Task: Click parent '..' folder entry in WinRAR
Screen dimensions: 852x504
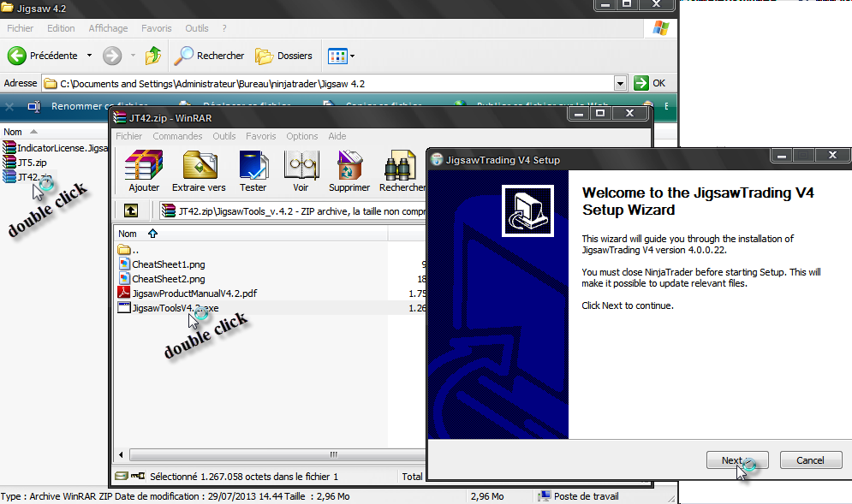Action: (128, 250)
